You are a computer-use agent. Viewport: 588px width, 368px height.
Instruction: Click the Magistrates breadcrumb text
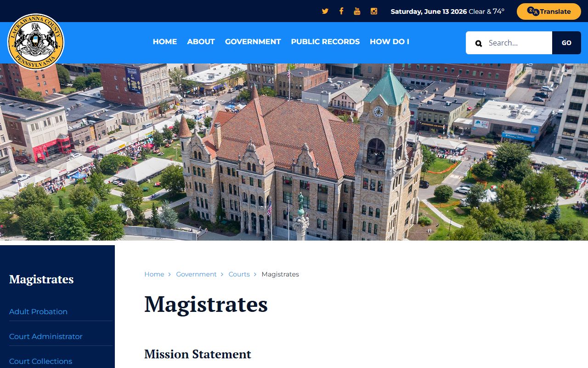(x=280, y=274)
